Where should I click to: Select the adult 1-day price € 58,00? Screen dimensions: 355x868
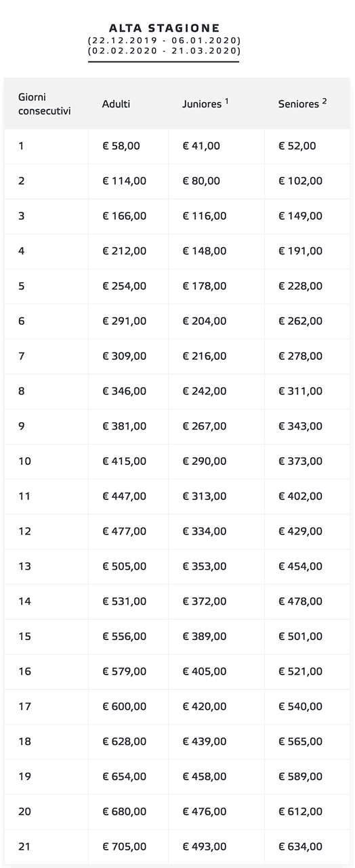(x=121, y=145)
